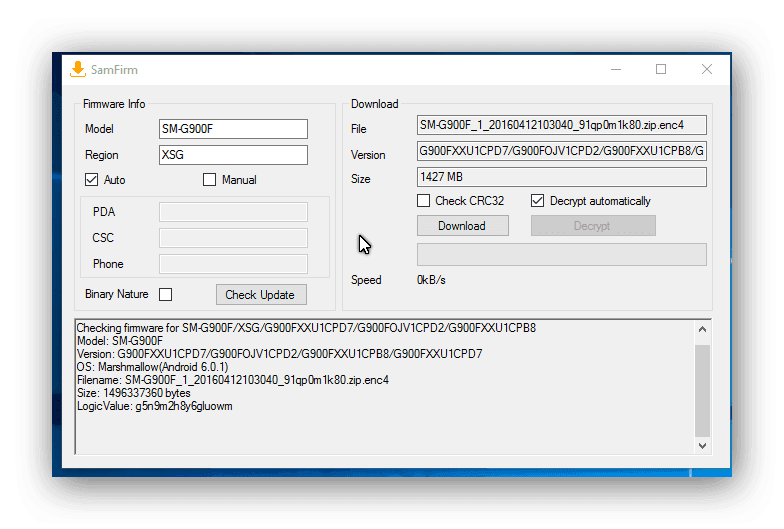784x529 pixels.
Task: Click the log scrollbar up arrow
Action: (x=702, y=329)
